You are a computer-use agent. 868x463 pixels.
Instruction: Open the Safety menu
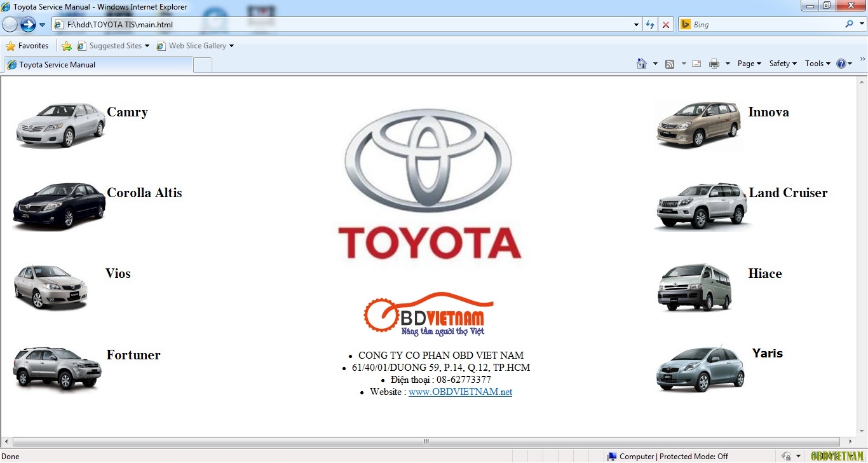(783, 64)
